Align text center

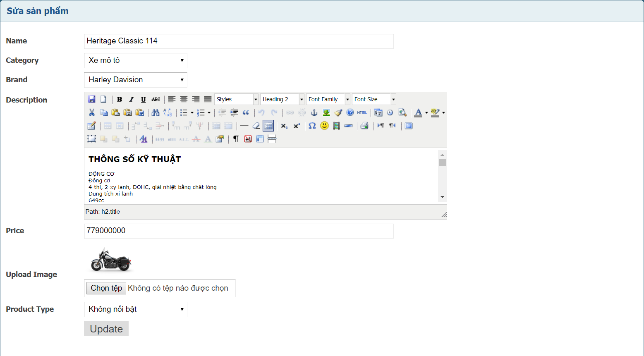[x=184, y=99]
